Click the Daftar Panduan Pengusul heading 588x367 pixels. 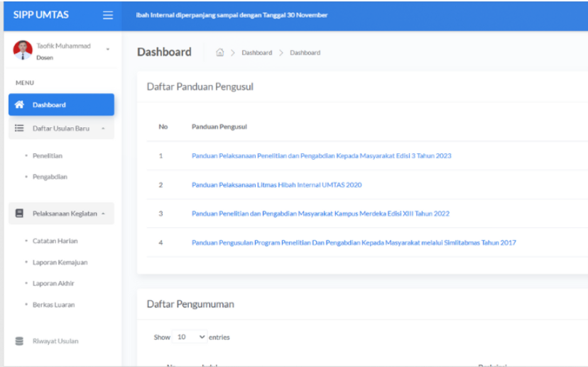[200, 87]
